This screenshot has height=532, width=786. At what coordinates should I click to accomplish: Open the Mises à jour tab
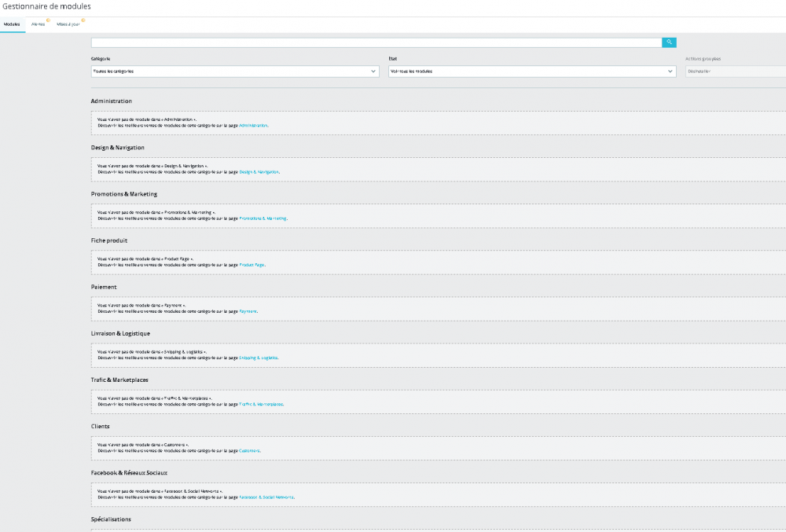click(68, 24)
